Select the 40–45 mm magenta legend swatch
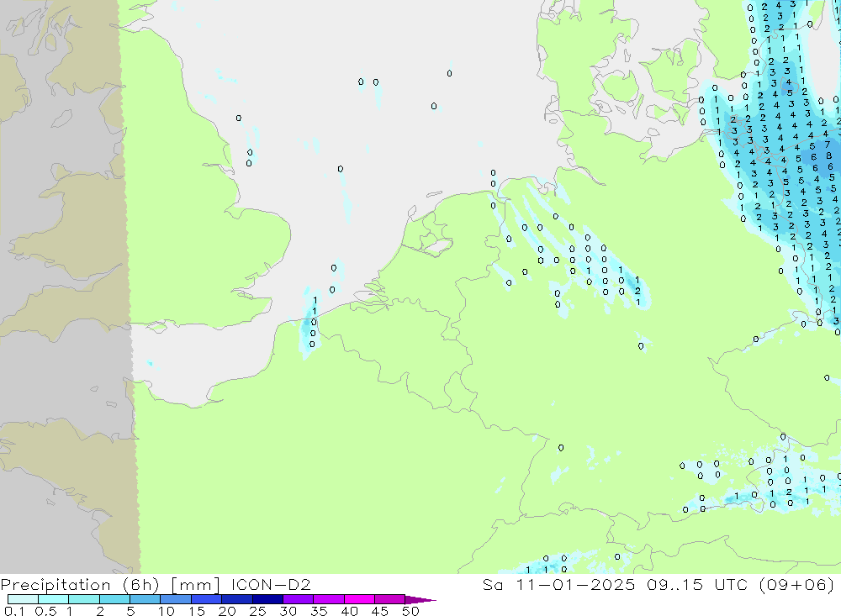This screenshot has height=616, width=841. coord(359,599)
